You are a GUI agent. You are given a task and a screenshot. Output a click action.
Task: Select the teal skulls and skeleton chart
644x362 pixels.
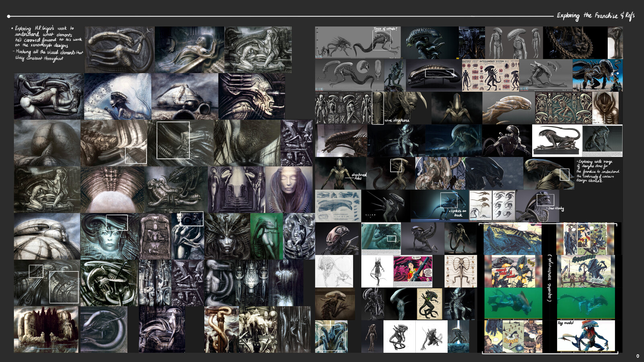(563, 108)
